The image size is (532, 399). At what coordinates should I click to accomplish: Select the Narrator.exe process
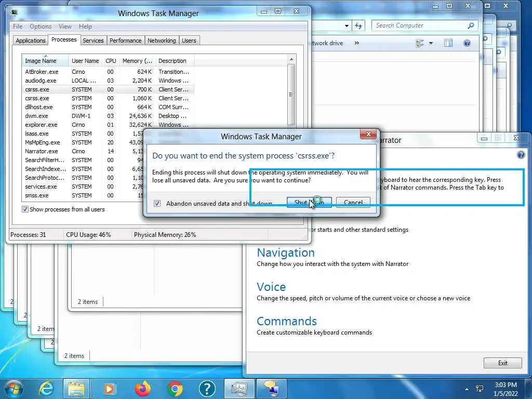point(83,151)
